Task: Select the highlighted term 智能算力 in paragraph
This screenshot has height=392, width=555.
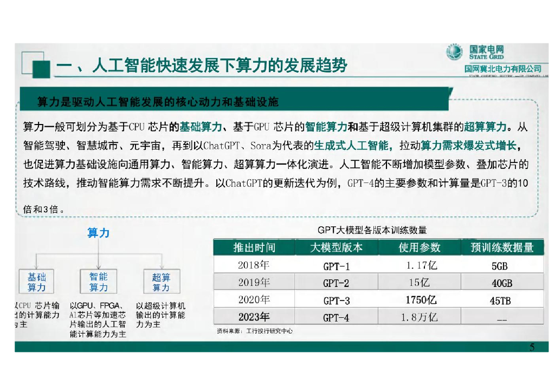Action: [x=326, y=127]
